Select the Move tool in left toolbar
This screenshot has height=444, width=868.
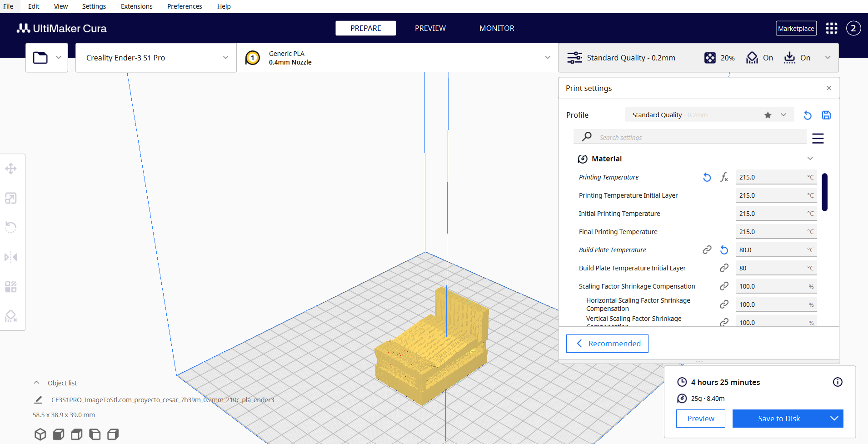click(11, 169)
